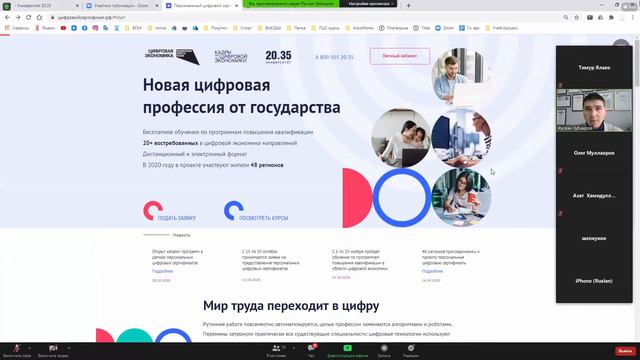Open the Учеб.процесс bookmarks folder

pos(502,28)
